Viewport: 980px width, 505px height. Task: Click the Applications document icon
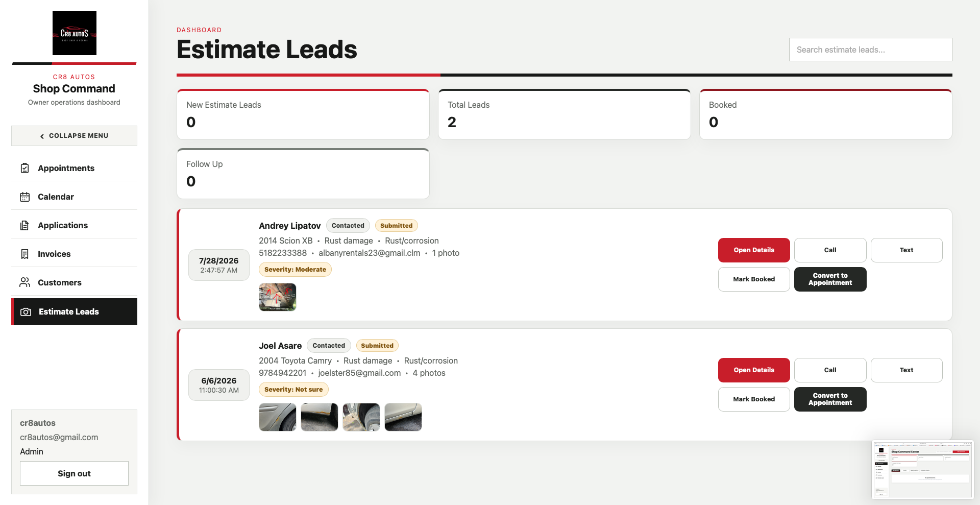click(x=24, y=225)
